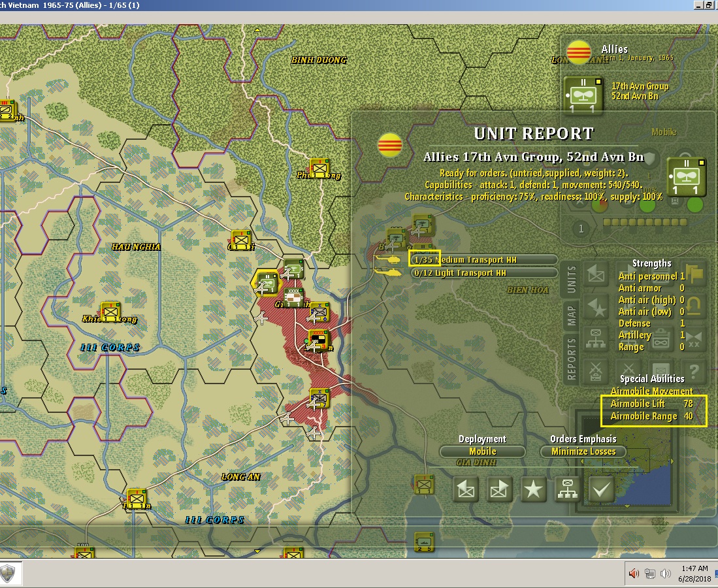Click the star button in Unit Report

[533, 489]
